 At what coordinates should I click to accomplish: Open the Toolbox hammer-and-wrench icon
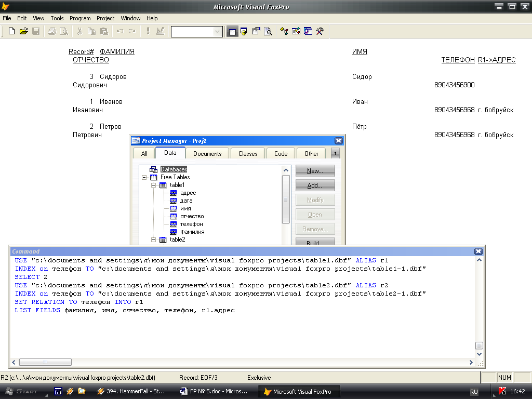(320, 31)
